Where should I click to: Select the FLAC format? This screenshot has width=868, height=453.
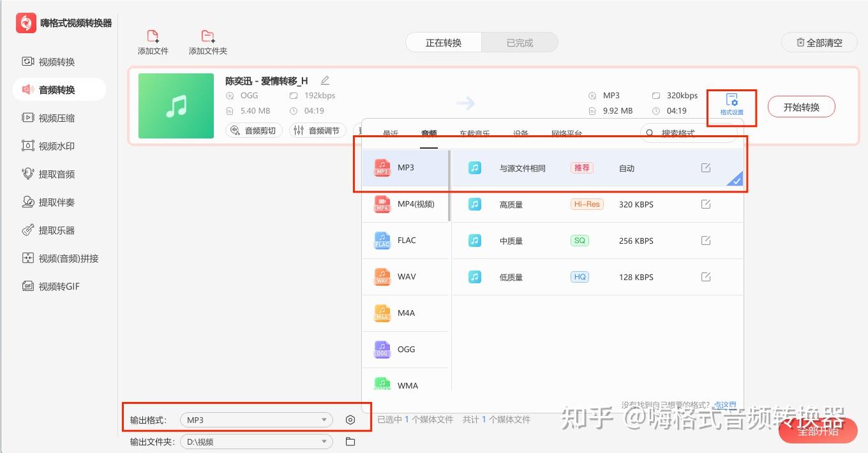(x=405, y=241)
